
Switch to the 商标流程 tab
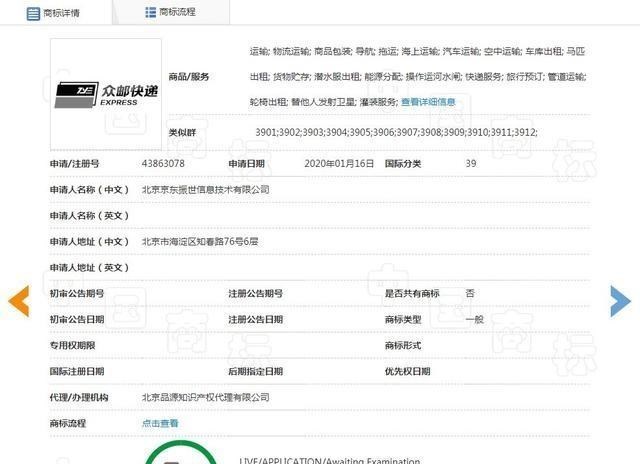[171, 12]
